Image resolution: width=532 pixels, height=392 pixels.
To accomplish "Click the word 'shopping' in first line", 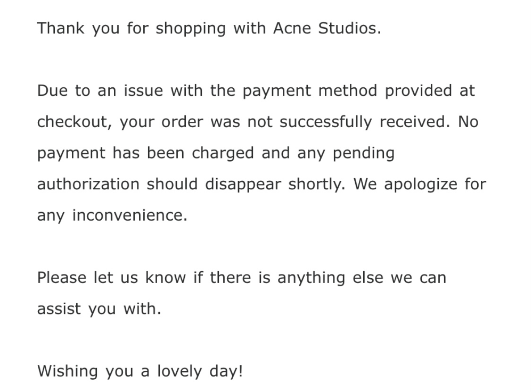I will 191,29.
